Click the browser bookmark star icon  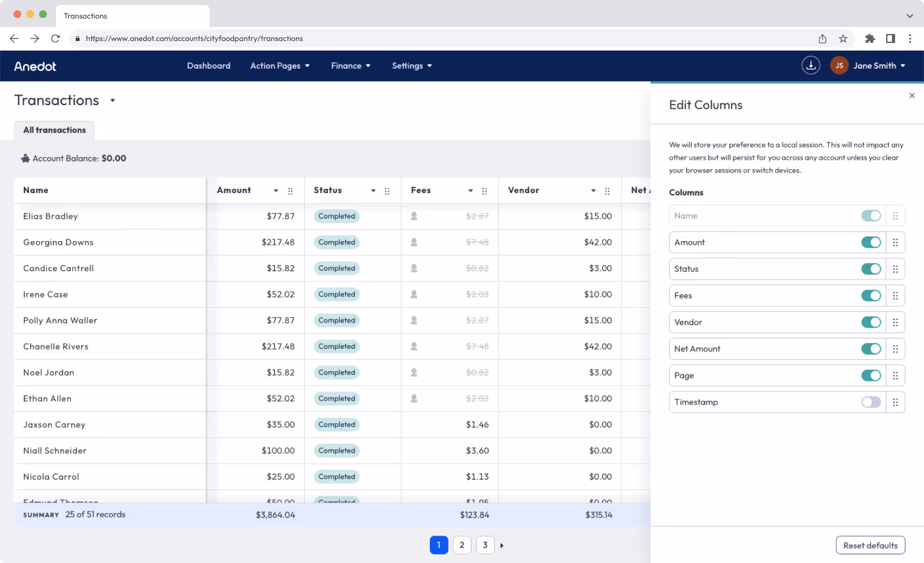coord(842,38)
